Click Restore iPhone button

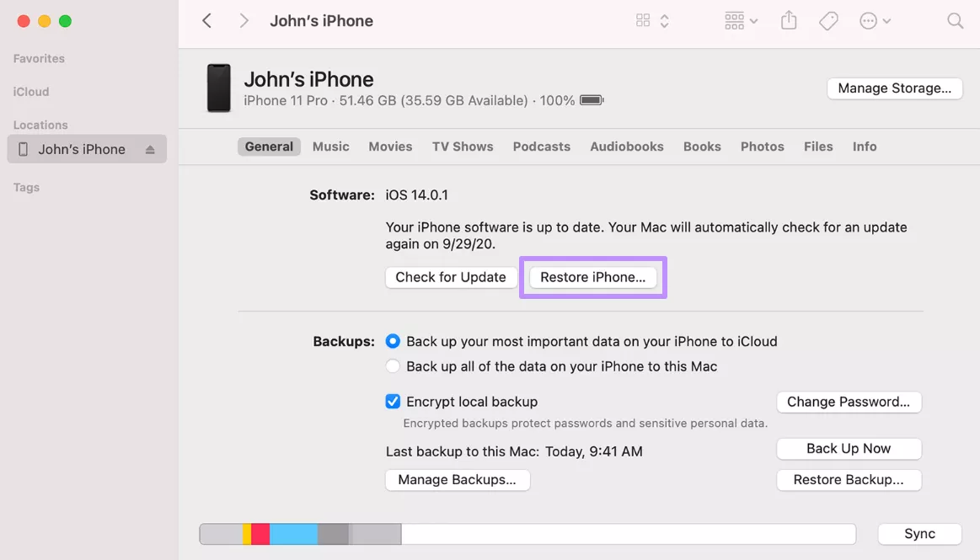coord(592,277)
